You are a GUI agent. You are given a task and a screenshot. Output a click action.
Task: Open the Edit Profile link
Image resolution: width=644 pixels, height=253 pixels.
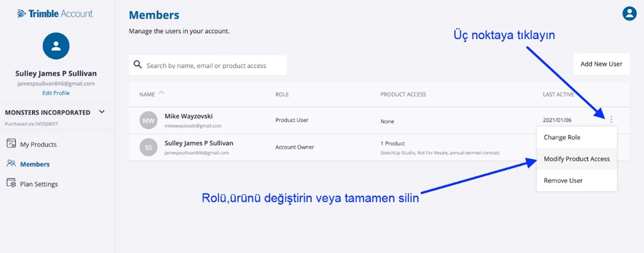click(56, 93)
